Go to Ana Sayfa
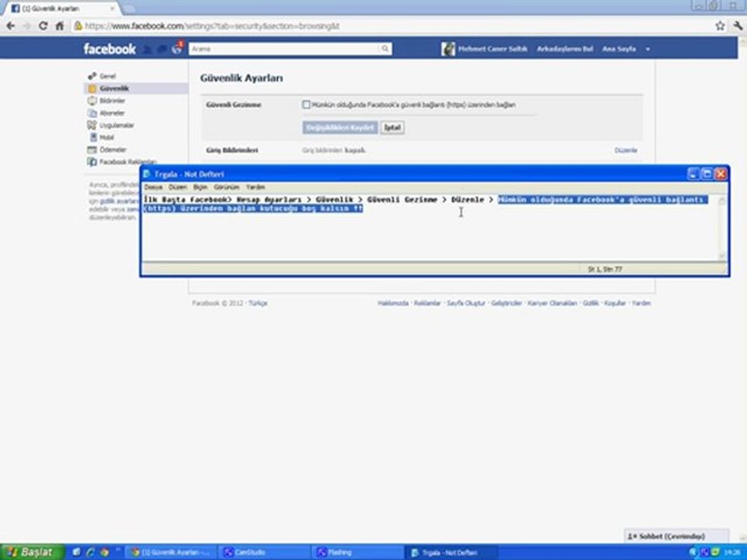The width and height of the screenshot is (747, 560). tap(619, 49)
